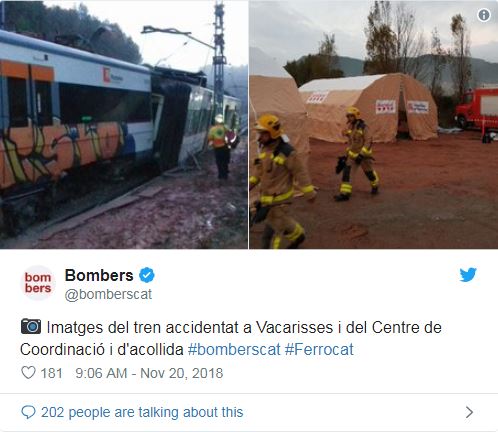Like the tweet with the heart icon
Viewport: 498px width, 432px height.
point(28,373)
